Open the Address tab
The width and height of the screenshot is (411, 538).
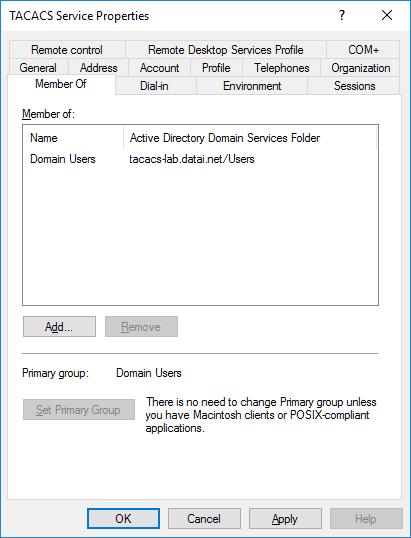(98, 68)
